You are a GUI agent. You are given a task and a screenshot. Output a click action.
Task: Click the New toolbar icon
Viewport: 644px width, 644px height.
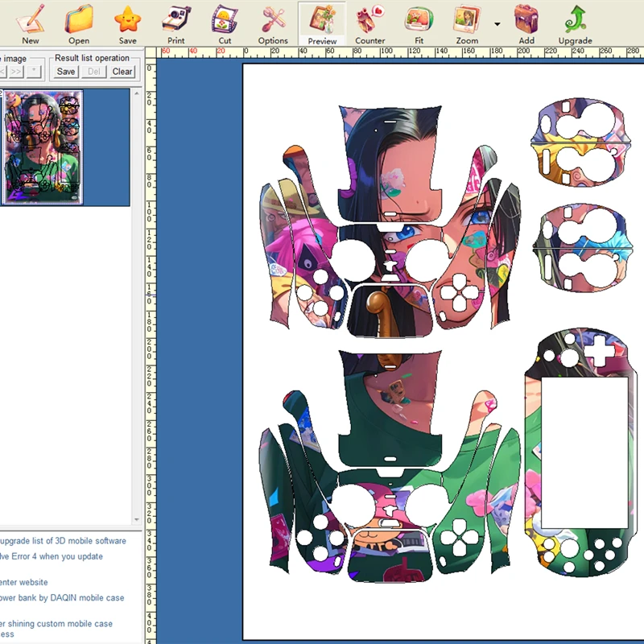(x=31, y=24)
